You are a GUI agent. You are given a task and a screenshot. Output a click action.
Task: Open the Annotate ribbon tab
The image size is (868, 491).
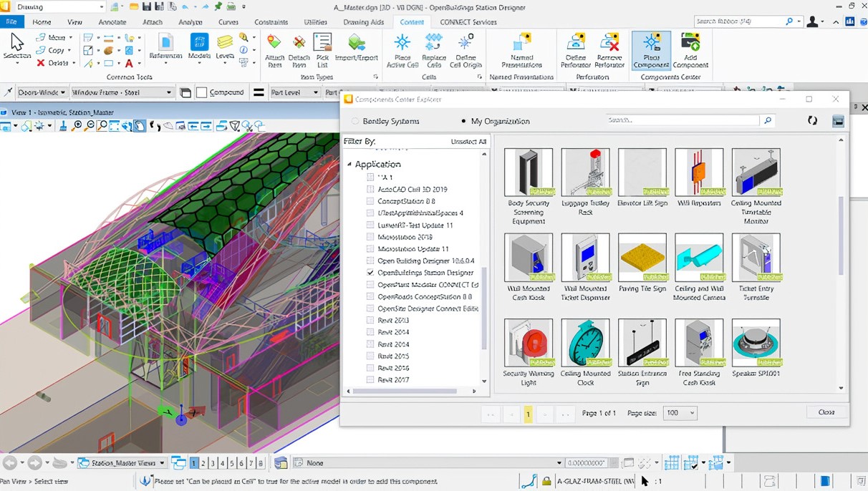(112, 22)
